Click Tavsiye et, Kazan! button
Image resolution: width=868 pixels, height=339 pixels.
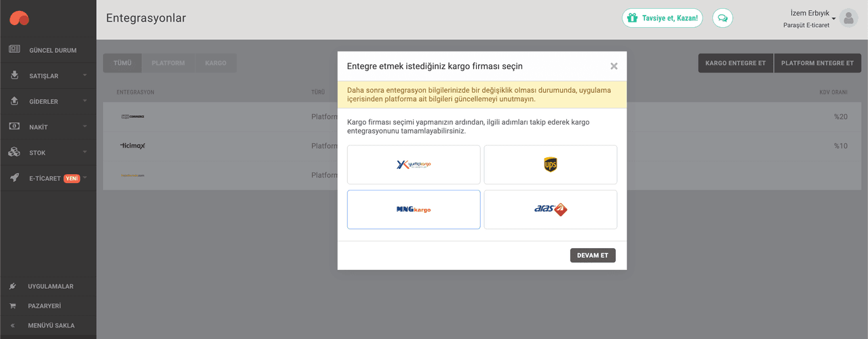click(663, 18)
